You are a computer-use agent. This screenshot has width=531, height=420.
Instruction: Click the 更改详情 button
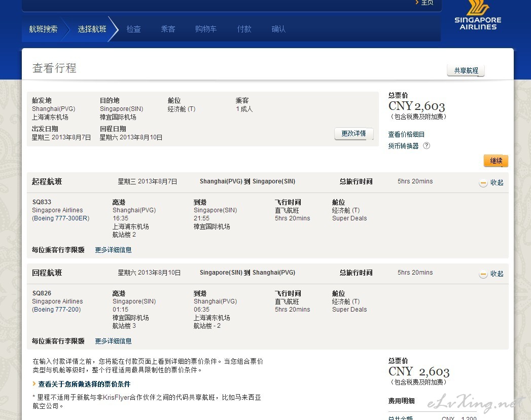354,134
